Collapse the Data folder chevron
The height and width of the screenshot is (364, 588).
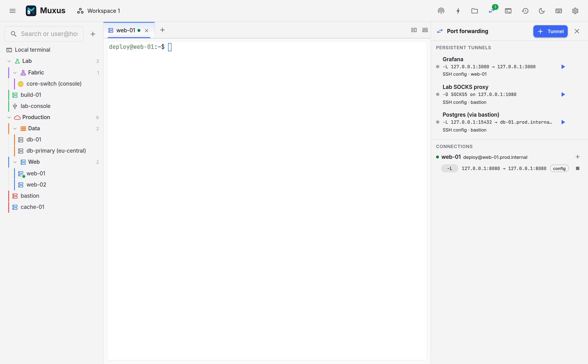tap(15, 129)
